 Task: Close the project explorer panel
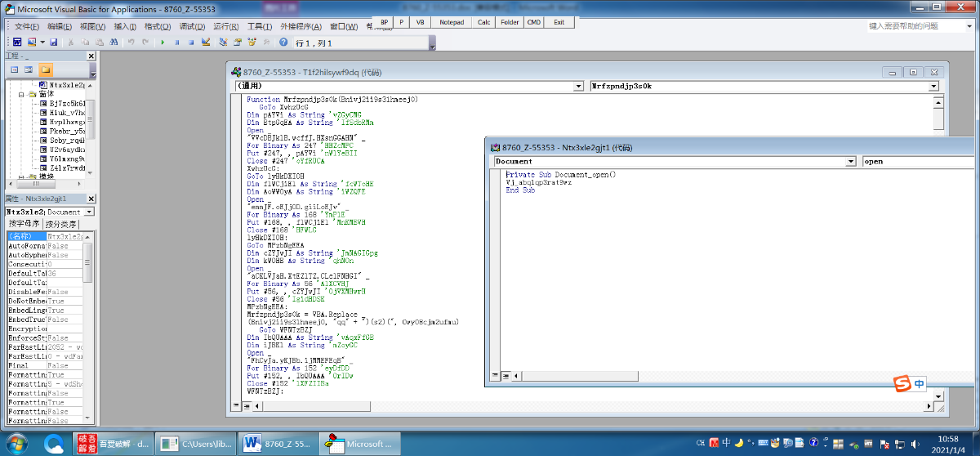click(x=92, y=56)
